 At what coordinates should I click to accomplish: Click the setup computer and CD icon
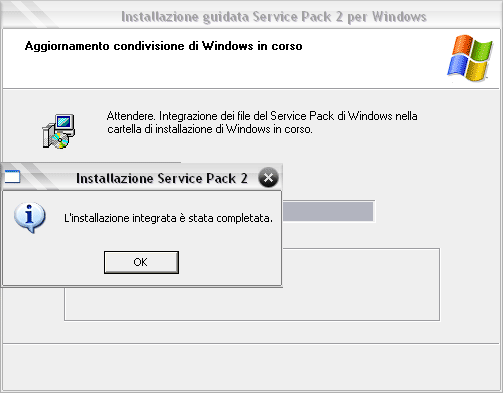point(59,131)
